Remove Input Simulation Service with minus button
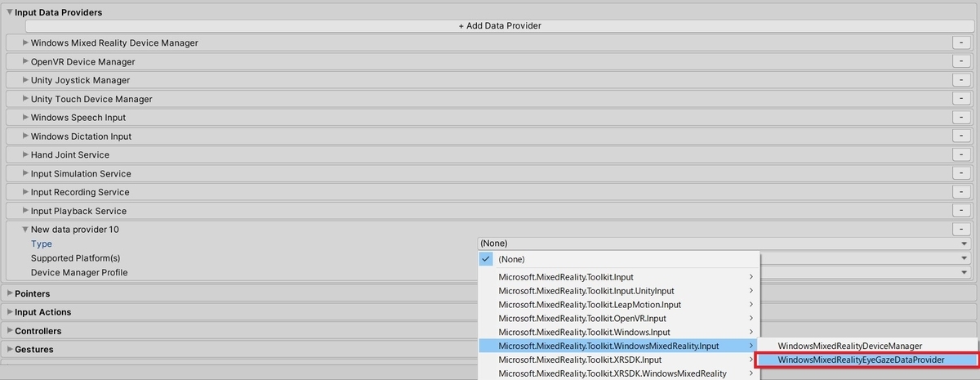 coord(962,173)
